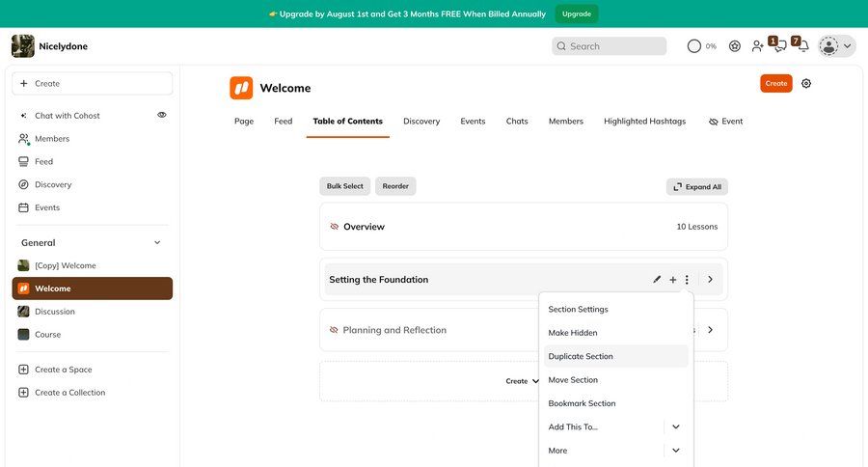Open space settings gear icon
The height and width of the screenshot is (467, 868).
click(806, 83)
